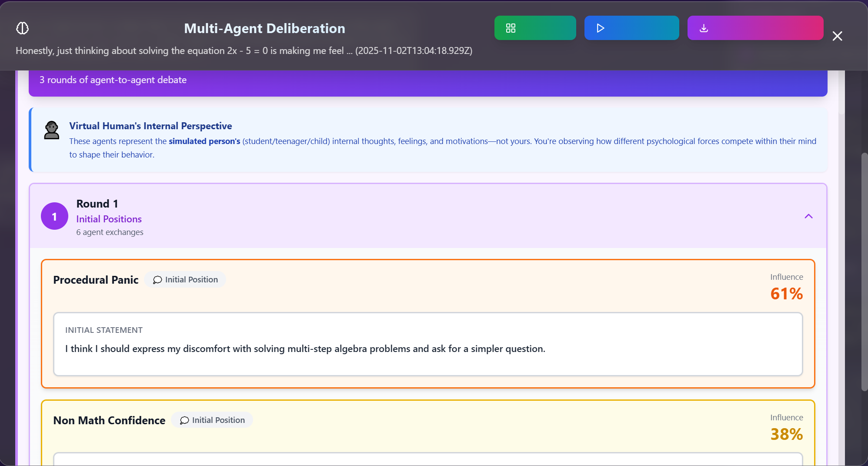868x466 pixels.
Task: Collapse Round 1 using the chevron arrow
Action: 808,216
